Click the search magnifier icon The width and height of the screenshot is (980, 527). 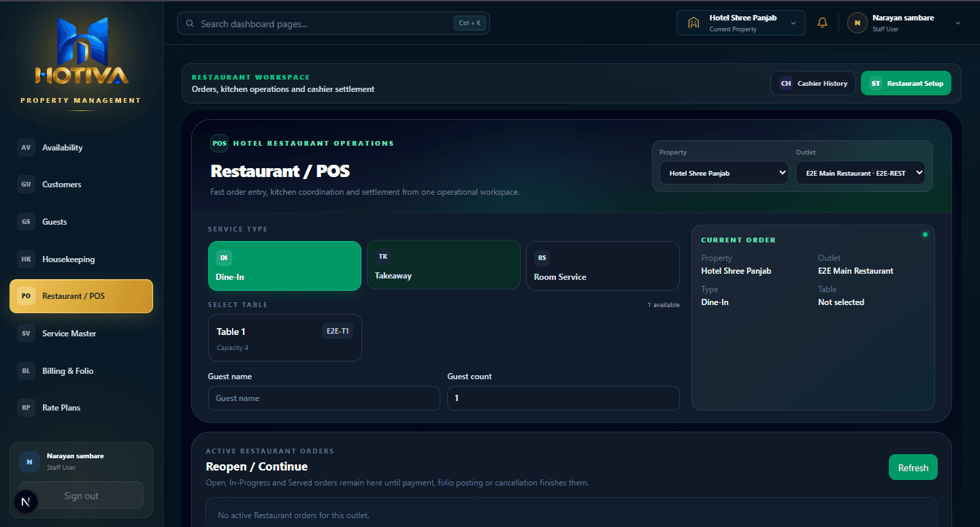190,24
